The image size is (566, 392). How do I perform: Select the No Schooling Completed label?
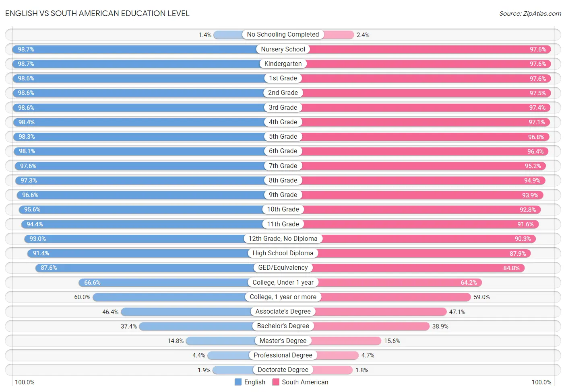tap(283, 35)
